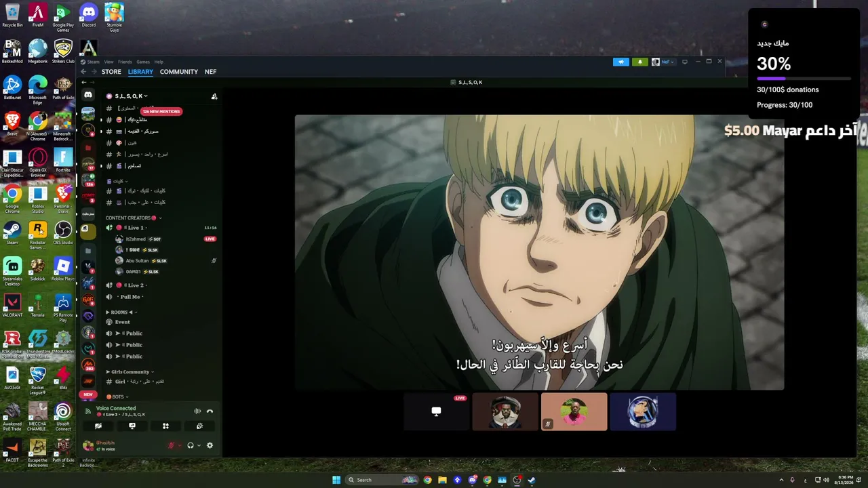Select the live screen share tile

tap(436, 411)
